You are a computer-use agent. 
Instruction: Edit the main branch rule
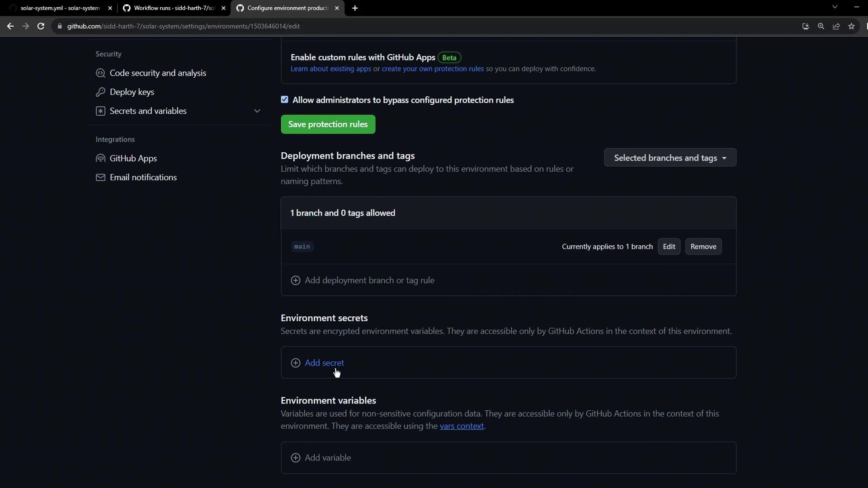[x=669, y=247]
